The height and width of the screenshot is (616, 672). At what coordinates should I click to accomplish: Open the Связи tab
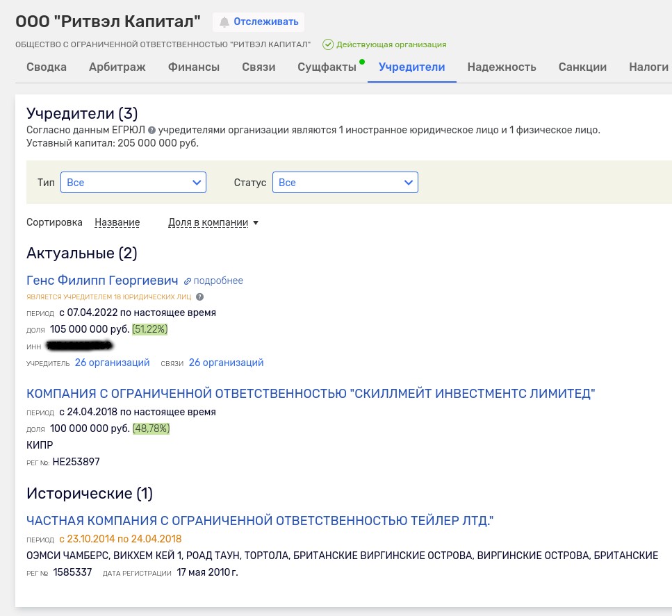pos(259,67)
